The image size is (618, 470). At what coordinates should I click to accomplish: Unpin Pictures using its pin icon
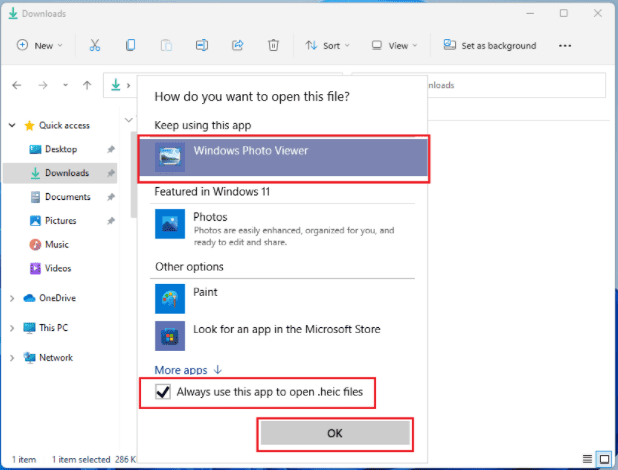111,221
